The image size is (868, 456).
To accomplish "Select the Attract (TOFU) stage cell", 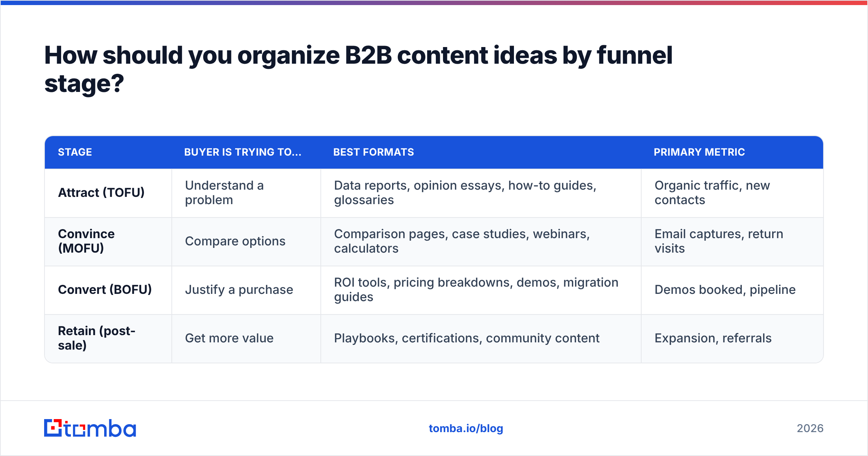I will pos(108,193).
